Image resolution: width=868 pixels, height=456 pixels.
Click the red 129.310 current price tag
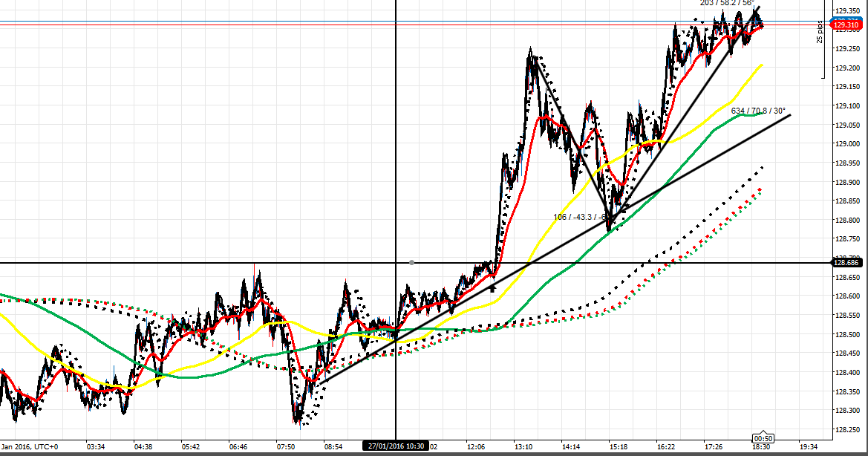(x=846, y=25)
